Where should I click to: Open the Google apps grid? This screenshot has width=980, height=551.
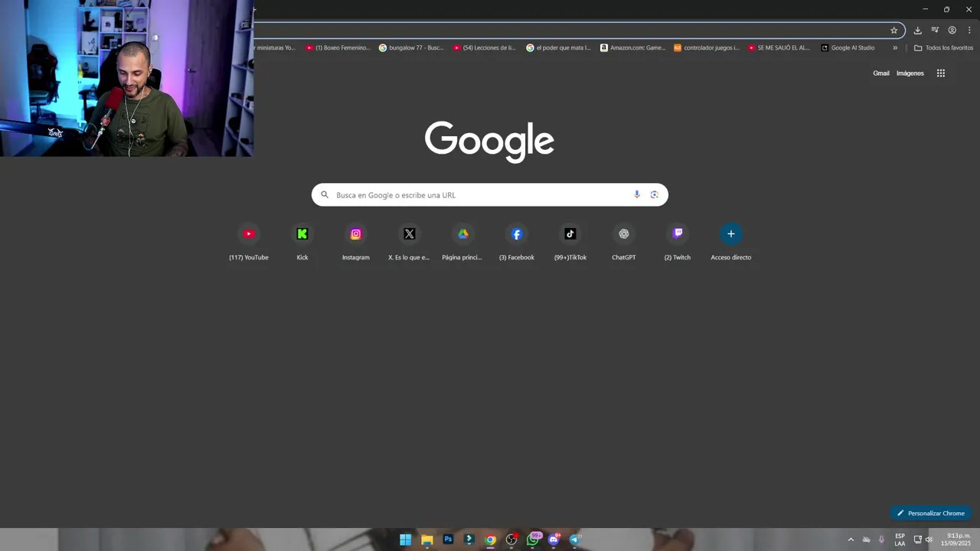941,73
